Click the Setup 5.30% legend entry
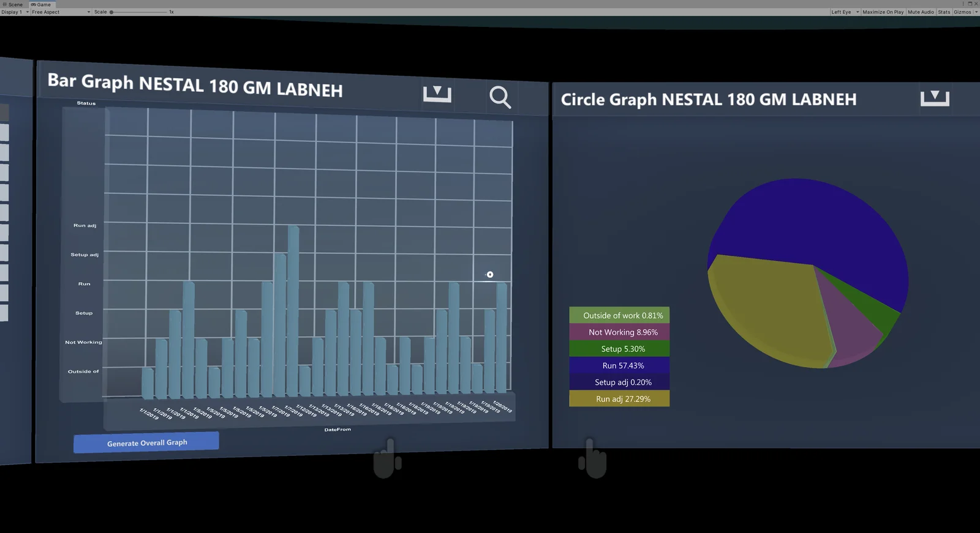The height and width of the screenshot is (533, 980). [619, 348]
